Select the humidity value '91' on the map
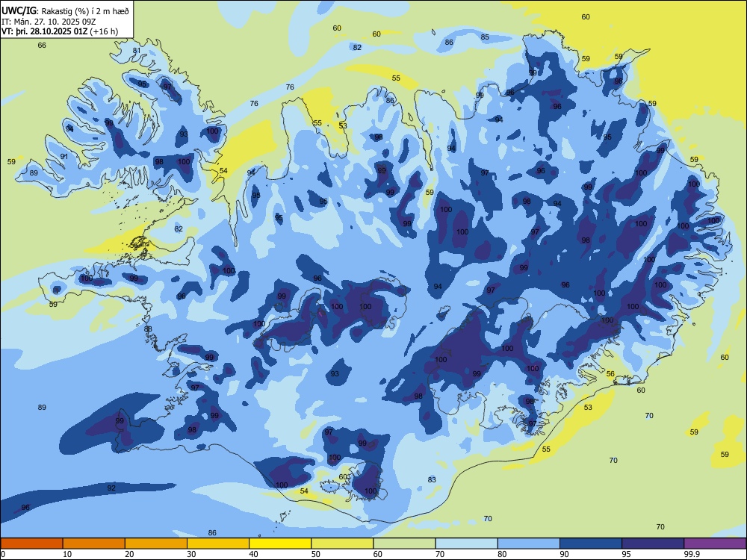The width and height of the screenshot is (747, 560). point(64,156)
